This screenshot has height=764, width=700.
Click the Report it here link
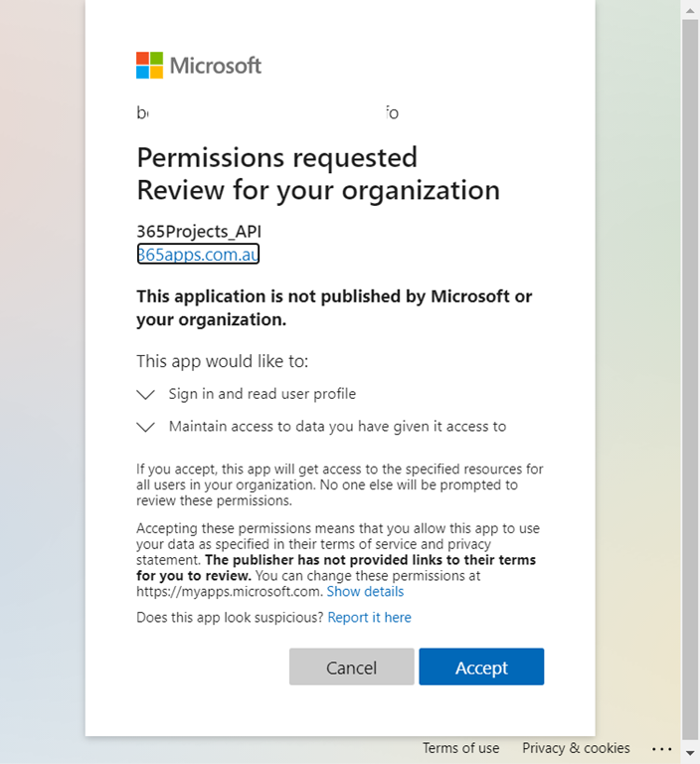pos(369,618)
